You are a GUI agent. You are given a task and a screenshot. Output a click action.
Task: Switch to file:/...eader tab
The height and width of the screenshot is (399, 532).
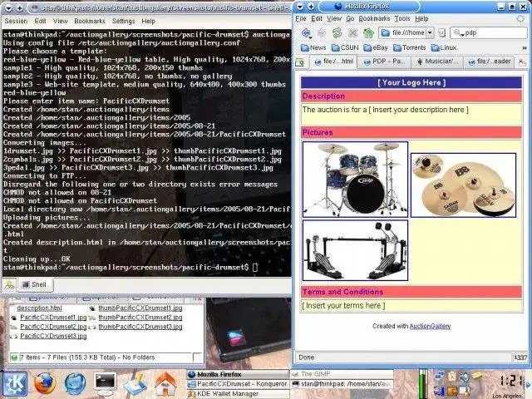[x=490, y=62]
